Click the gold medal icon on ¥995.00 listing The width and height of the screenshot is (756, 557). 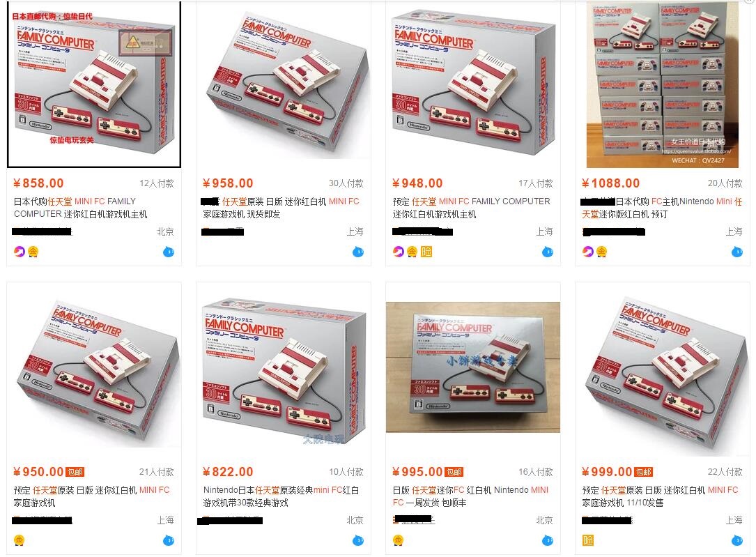pos(399,540)
